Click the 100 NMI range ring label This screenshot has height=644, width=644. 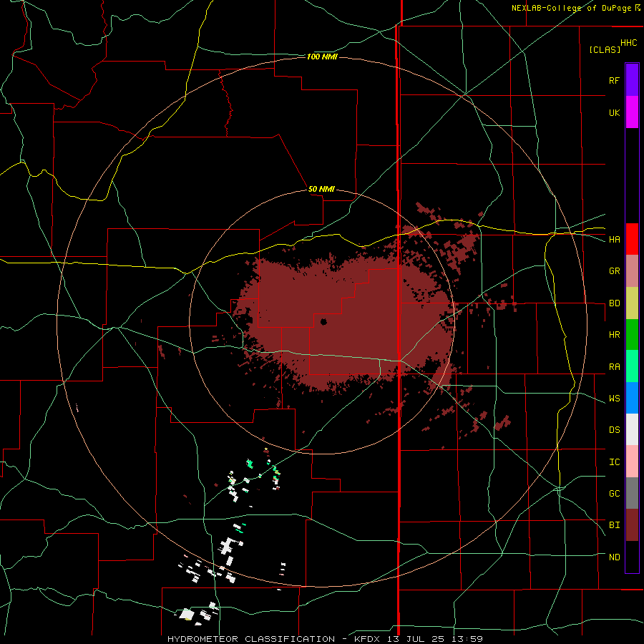click(322, 57)
